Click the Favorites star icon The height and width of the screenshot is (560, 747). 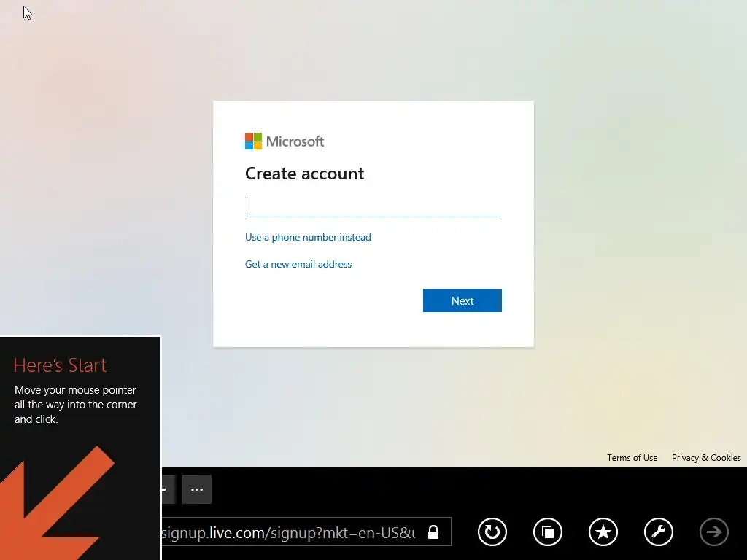[603, 532]
